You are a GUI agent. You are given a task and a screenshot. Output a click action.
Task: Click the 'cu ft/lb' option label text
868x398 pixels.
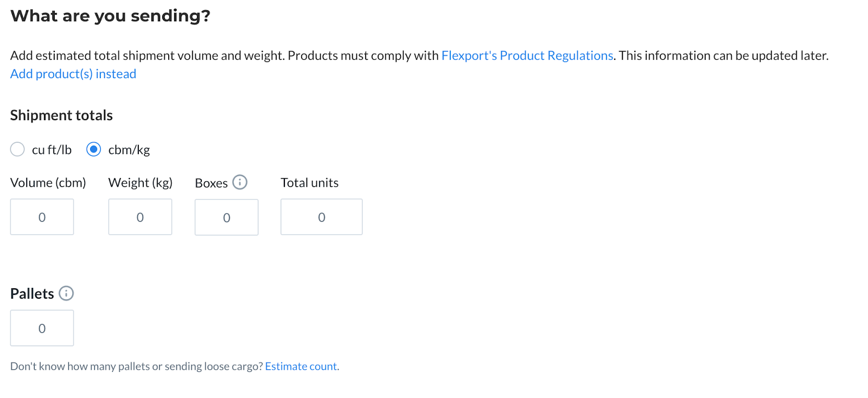52,150
